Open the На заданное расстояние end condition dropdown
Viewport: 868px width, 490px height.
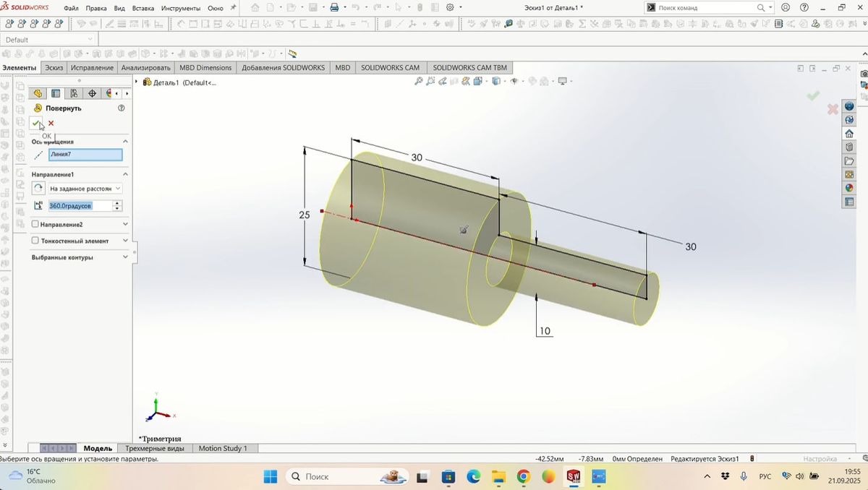[x=85, y=188]
